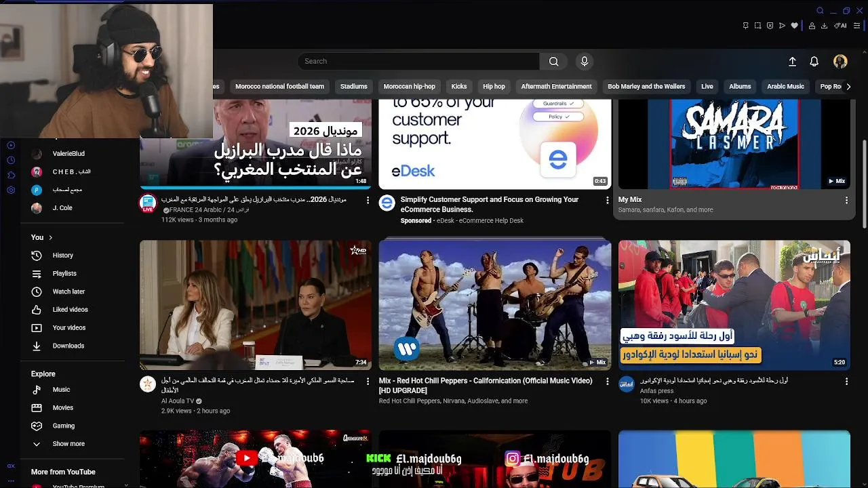Open options menu for My Mix
Screen dimensions: 868x488
tap(846, 201)
